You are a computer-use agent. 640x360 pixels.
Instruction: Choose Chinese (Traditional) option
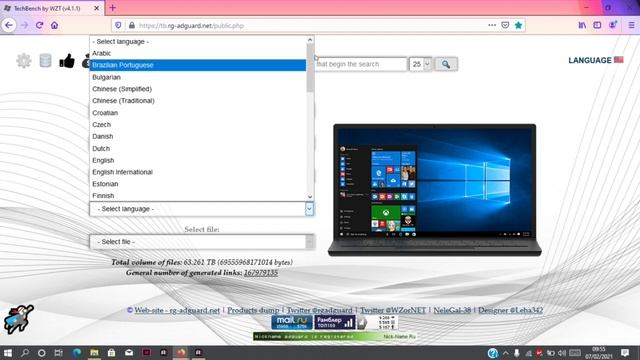tap(198, 101)
